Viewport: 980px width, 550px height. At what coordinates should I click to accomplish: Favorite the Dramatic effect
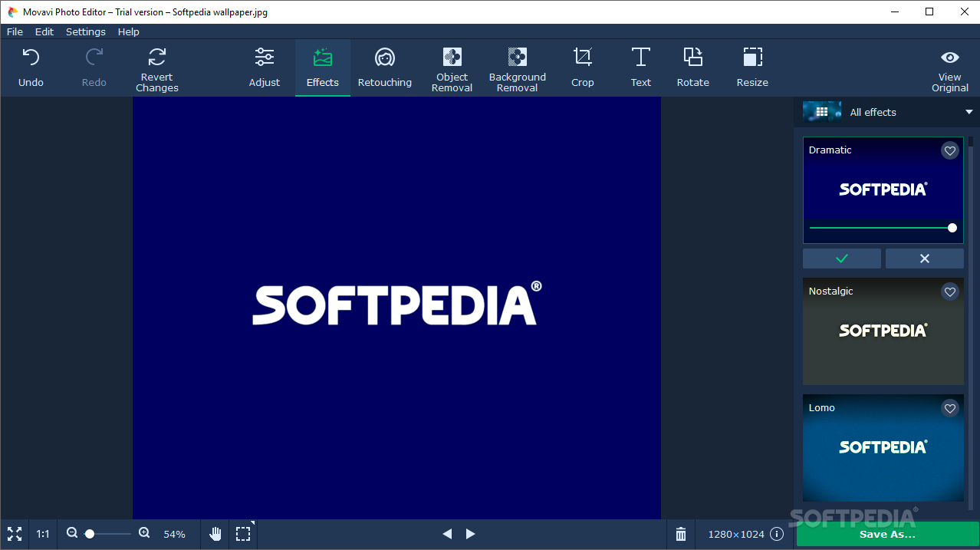pos(950,150)
